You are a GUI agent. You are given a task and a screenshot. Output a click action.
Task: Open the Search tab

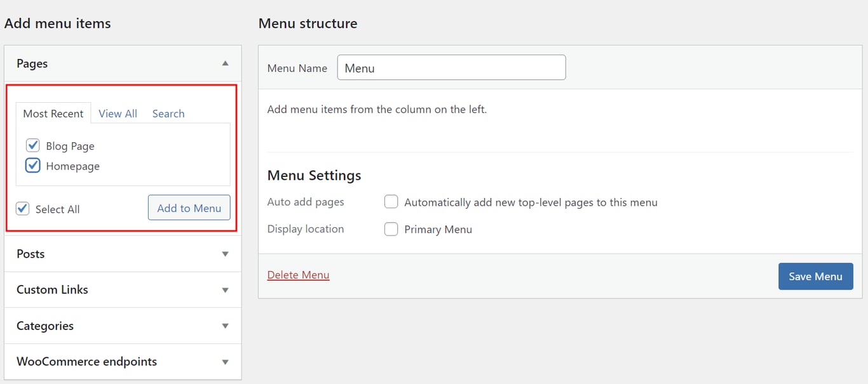pyautogui.click(x=168, y=113)
